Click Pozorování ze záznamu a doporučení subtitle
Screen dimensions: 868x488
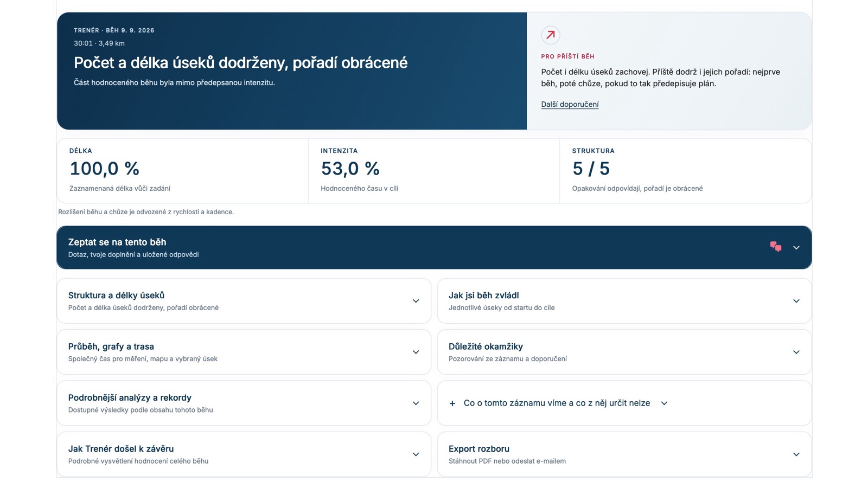pyautogui.click(x=508, y=359)
